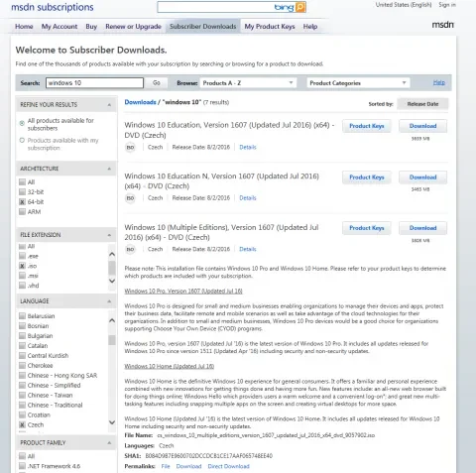
Task: Click the Language list scroll down arrow
Action: [x=112, y=422]
